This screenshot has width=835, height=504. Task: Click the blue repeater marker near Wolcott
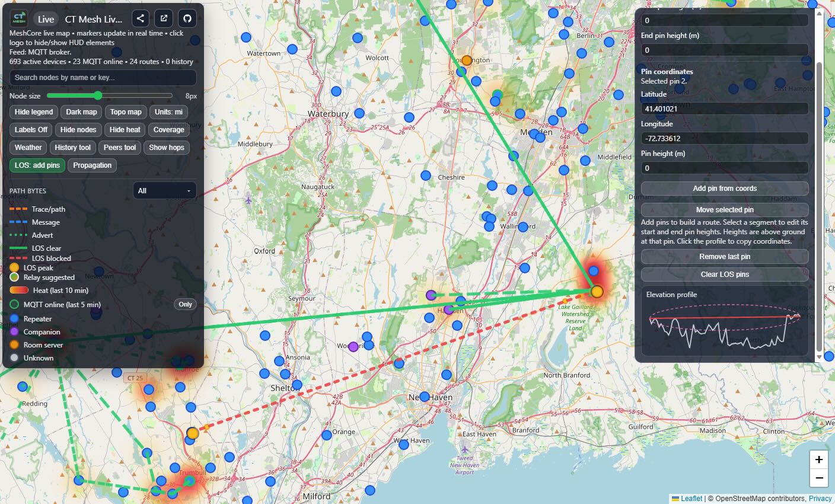pyautogui.click(x=358, y=38)
